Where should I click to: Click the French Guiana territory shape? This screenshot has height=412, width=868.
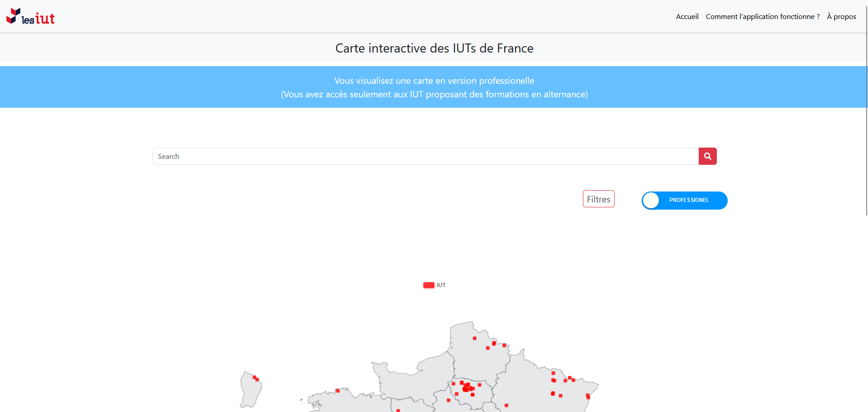pyautogui.click(x=250, y=392)
